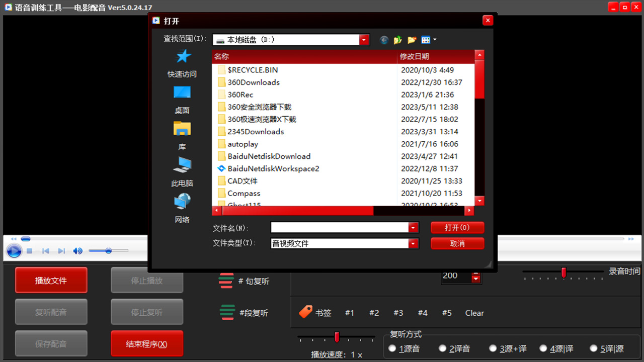Select 快速访问 in the sidebar
This screenshot has width=644, height=362.
[182, 63]
